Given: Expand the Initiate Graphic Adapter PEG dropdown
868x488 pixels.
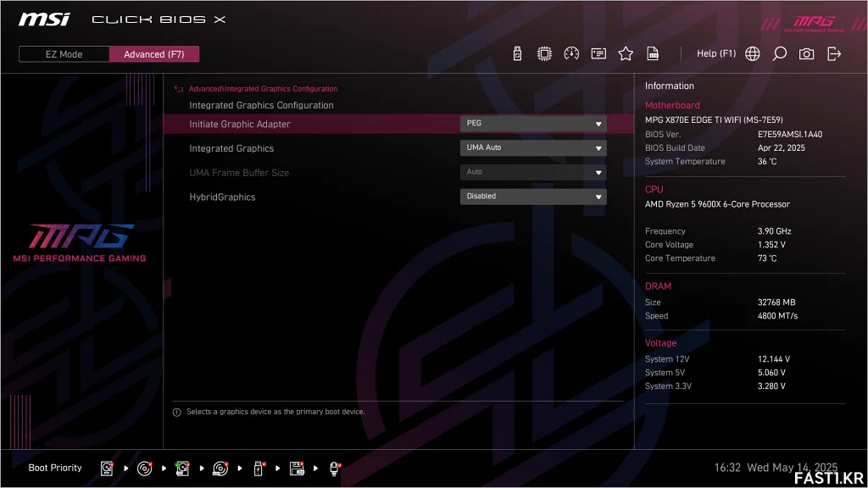Looking at the screenshot, I should pos(533,124).
